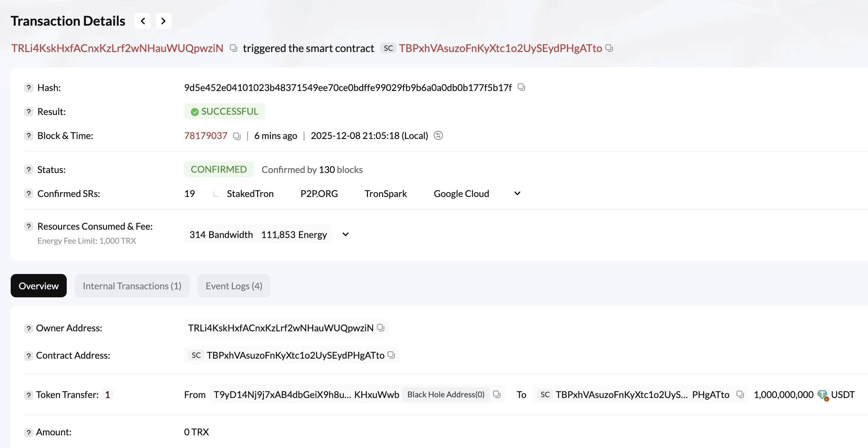868x448 pixels.
Task: Copy Contract Address in overview
Action: point(391,355)
